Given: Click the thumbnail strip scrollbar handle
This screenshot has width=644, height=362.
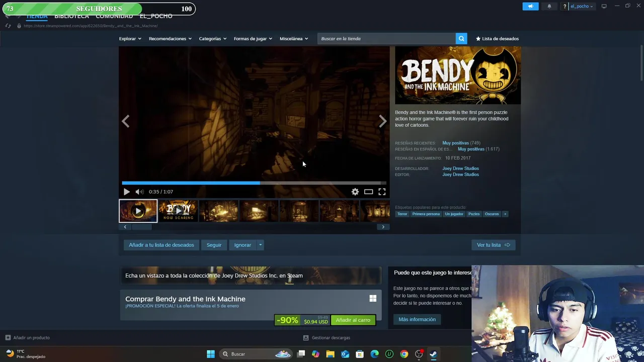Looking at the screenshot, I should (x=141, y=227).
